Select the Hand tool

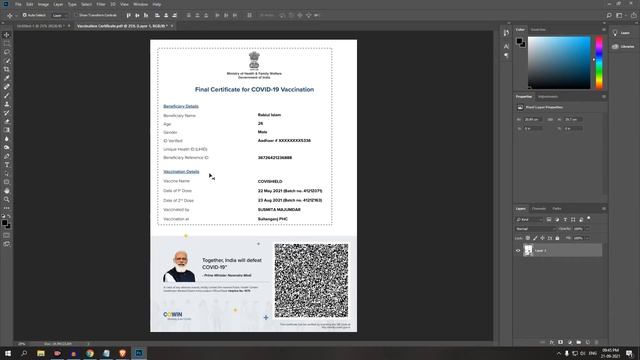point(7,191)
